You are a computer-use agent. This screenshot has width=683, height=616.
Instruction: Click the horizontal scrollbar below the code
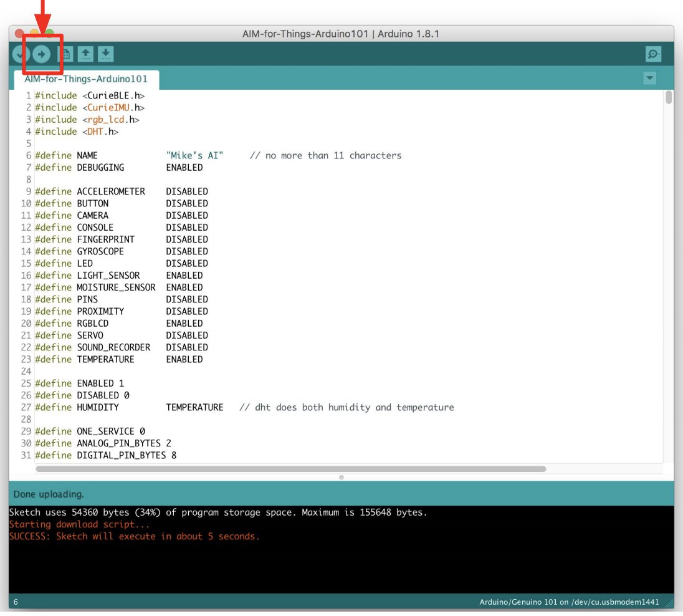(x=290, y=469)
